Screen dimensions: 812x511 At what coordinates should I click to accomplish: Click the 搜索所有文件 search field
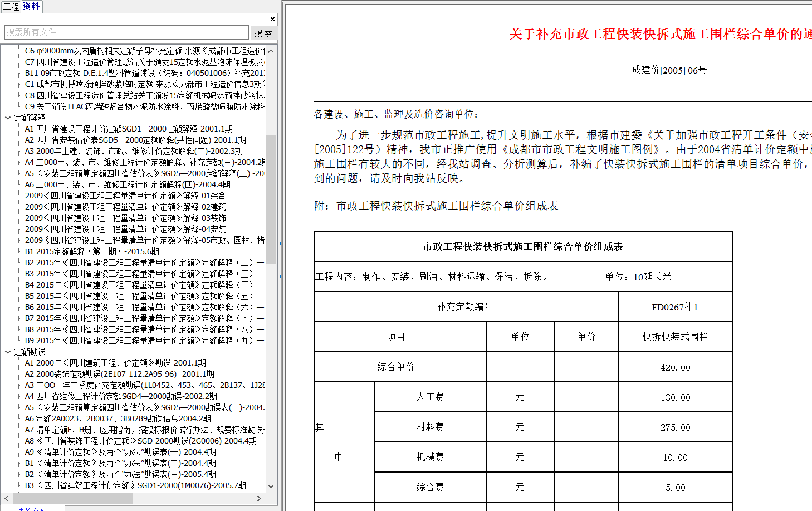click(x=126, y=32)
